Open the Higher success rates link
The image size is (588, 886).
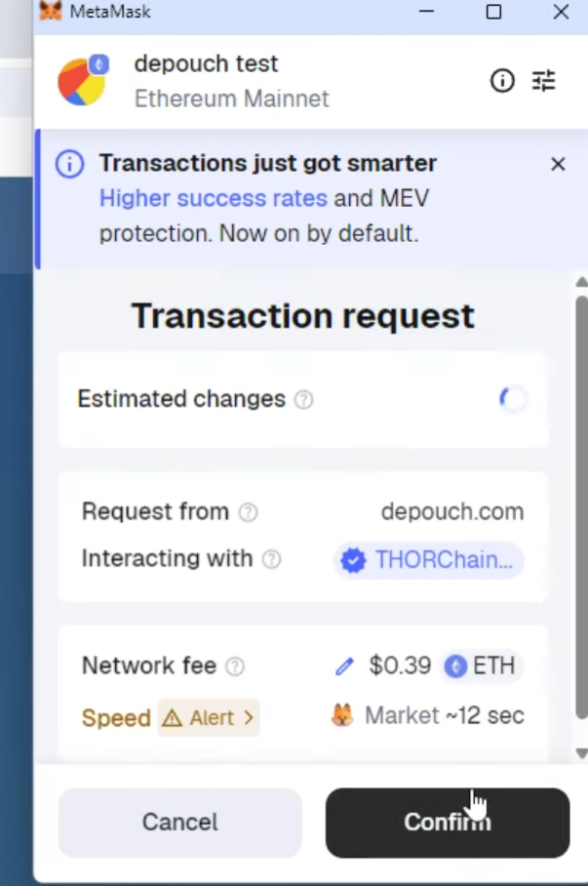click(x=214, y=199)
